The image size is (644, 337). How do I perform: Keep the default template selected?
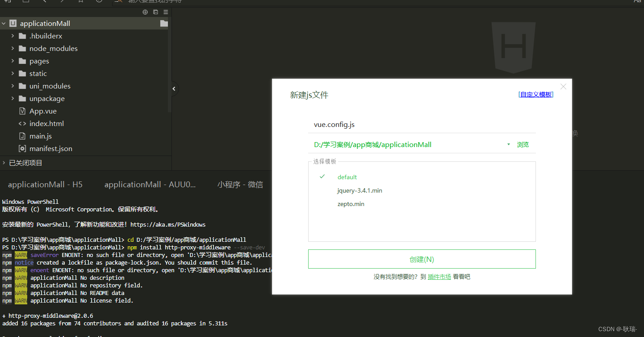[347, 177]
